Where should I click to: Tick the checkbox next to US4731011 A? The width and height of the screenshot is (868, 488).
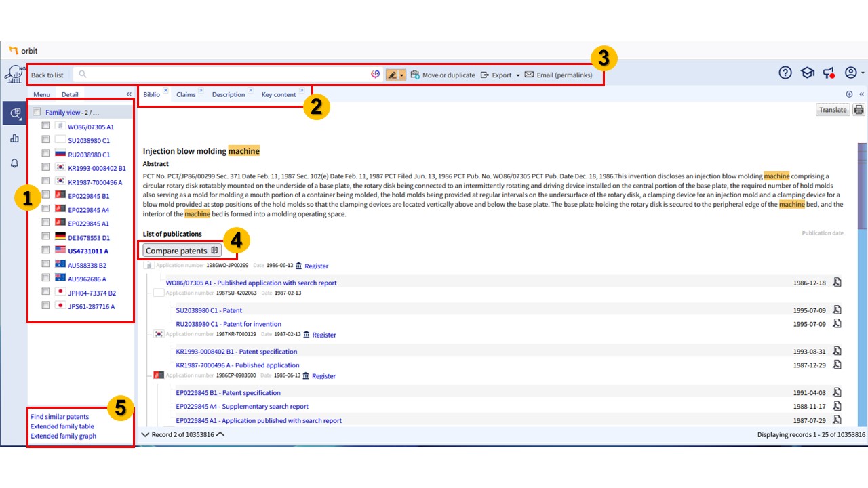(45, 250)
